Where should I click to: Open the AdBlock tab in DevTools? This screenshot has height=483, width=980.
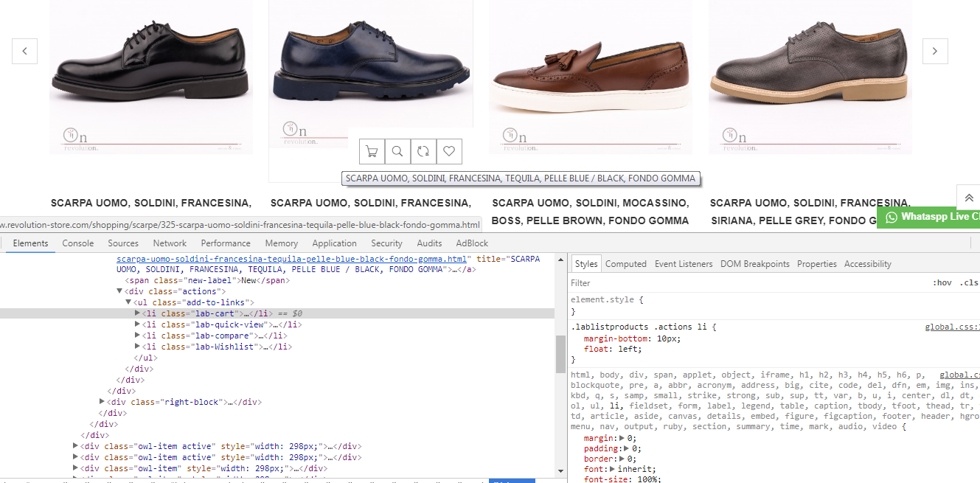click(x=473, y=243)
